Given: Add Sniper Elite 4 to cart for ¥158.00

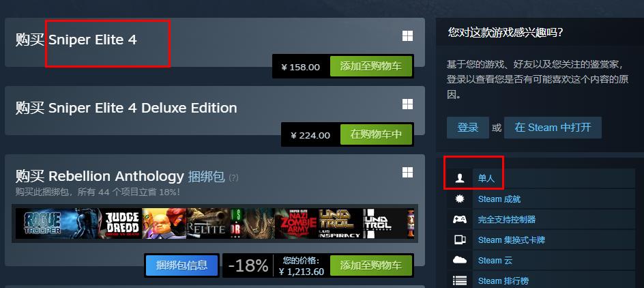Looking at the screenshot, I should click(x=371, y=67).
